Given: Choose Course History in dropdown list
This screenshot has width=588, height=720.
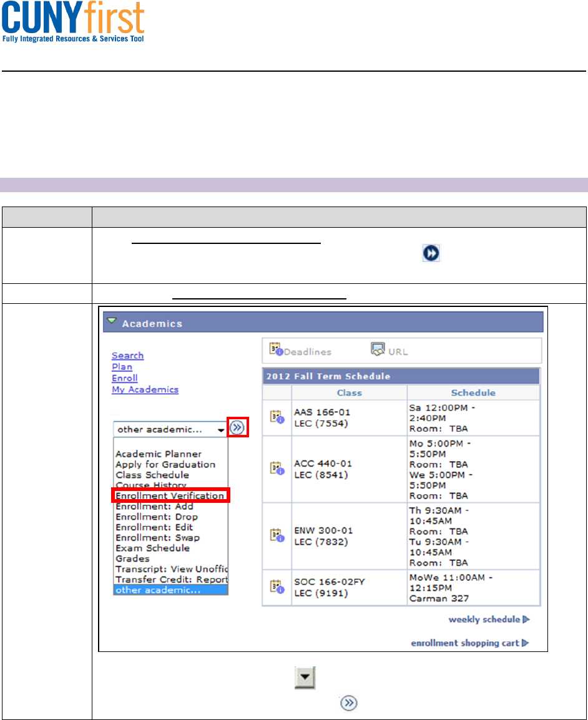Looking at the screenshot, I should click(150, 485).
